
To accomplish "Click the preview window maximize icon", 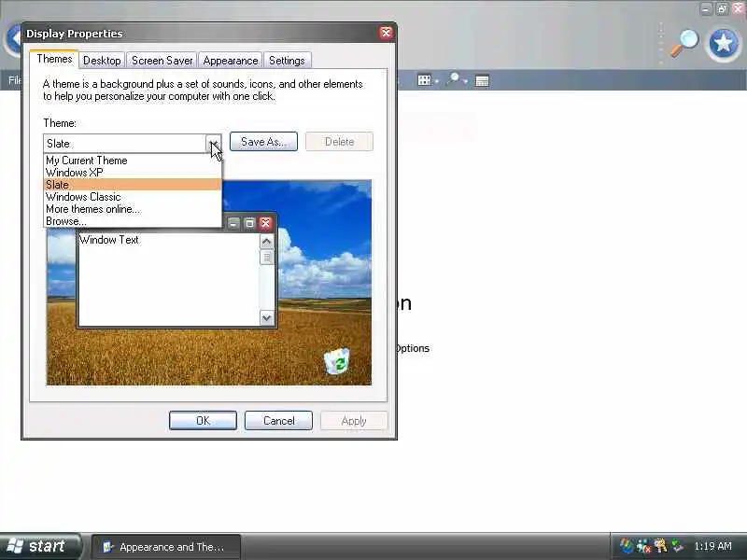I will coord(249,223).
